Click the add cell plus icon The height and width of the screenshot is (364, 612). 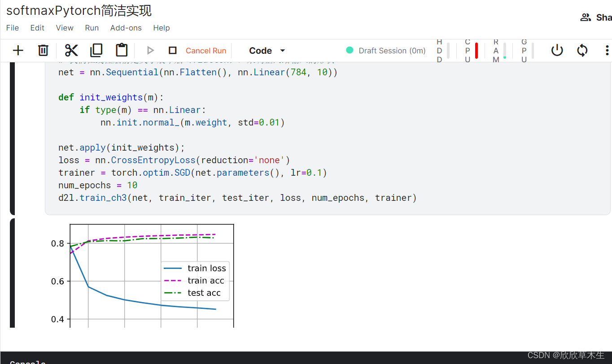point(18,50)
